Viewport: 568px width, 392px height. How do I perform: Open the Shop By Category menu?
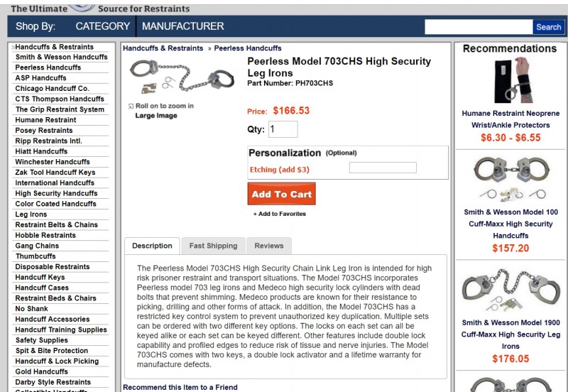(102, 26)
